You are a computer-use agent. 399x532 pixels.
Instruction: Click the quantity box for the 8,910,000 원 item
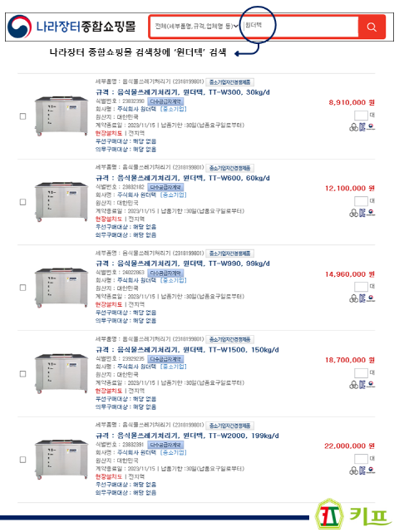click(x=361, y=116)
